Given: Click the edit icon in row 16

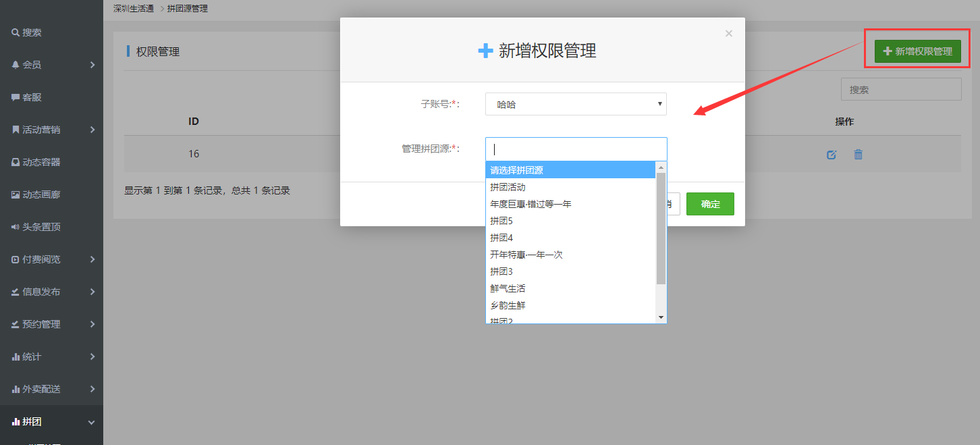Looking at the screenshot, I should click(x=832, y=155).
